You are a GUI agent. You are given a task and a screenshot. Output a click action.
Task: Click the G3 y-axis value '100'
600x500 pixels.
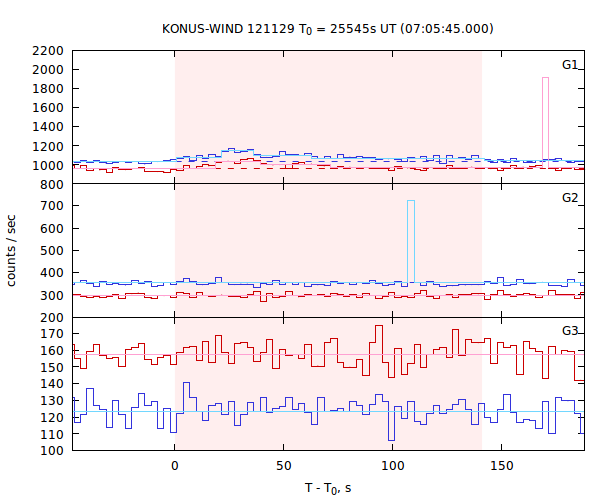[52, 451]
